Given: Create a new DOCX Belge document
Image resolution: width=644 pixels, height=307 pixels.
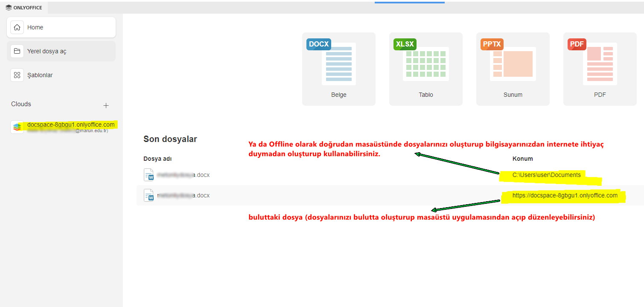Looking at the screenshot, I should (x=338, y=69).
